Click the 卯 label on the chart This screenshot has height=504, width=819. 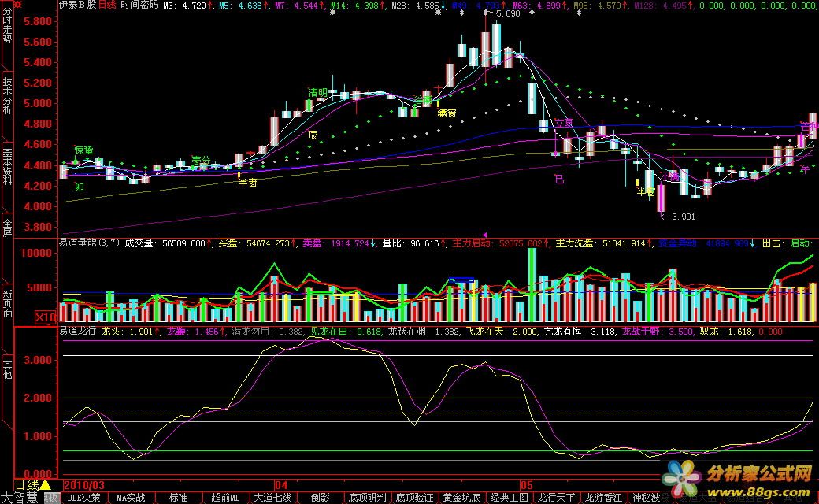[x=79, y=187]
